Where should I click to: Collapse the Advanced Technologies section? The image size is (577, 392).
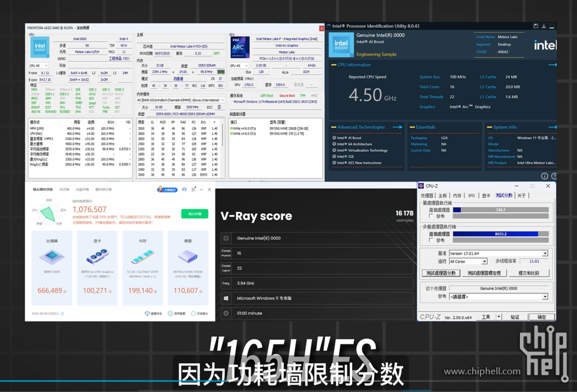pos(334,127)
